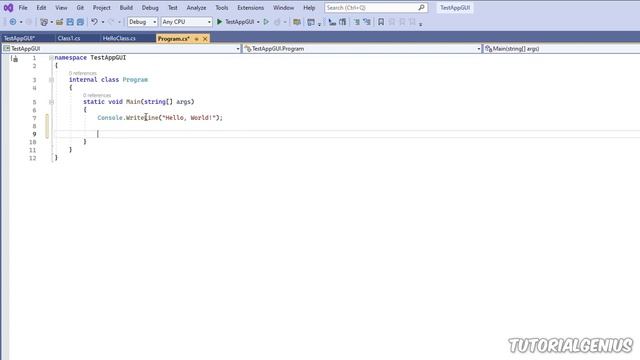Click the Comment selected lines icon

click(x=357, y=22)
